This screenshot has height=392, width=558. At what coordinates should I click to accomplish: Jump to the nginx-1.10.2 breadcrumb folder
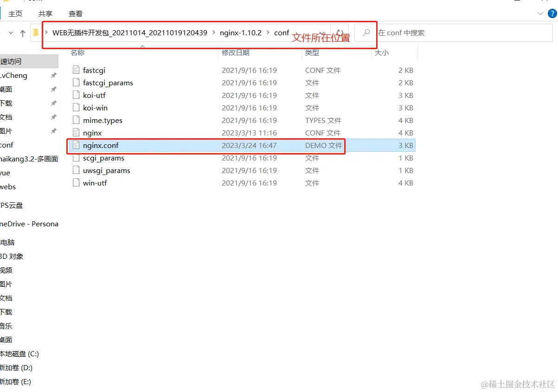coord(241,33)
